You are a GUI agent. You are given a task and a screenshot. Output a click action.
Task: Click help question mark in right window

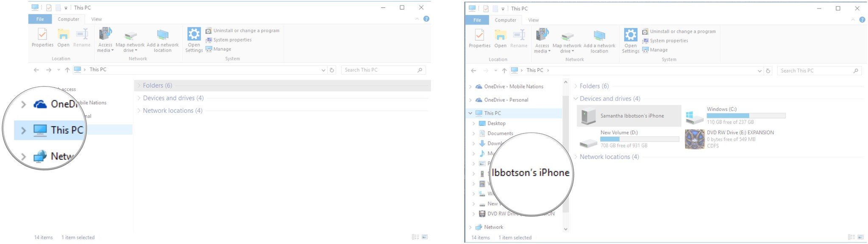862,19
